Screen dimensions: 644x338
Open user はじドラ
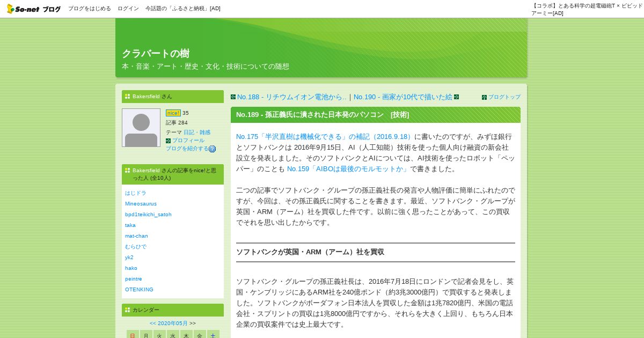[136, 193]
